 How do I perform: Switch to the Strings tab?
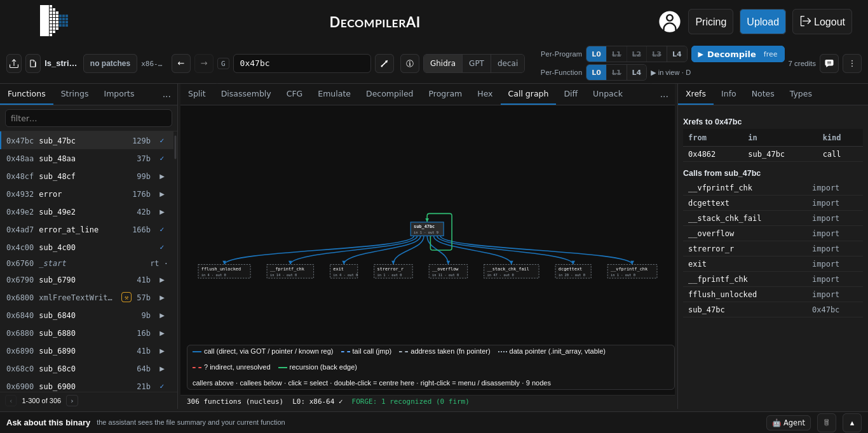click(75, 94)
